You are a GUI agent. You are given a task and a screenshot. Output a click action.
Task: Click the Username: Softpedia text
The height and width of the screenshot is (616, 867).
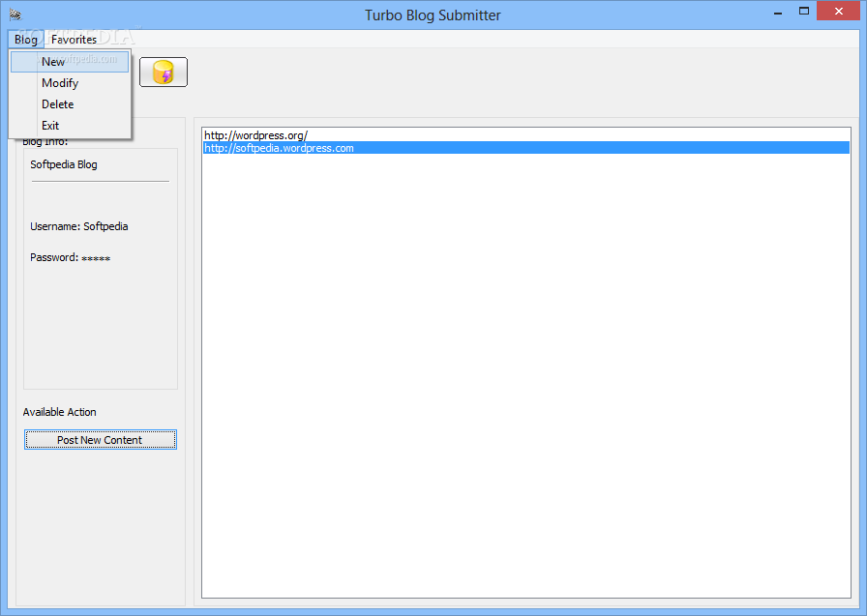pos(79,226)
